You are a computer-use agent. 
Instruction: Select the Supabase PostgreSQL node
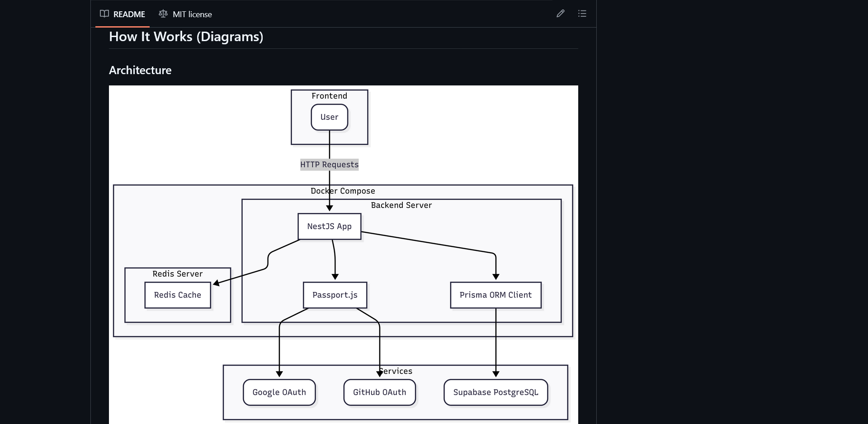[x=495, y=392]
